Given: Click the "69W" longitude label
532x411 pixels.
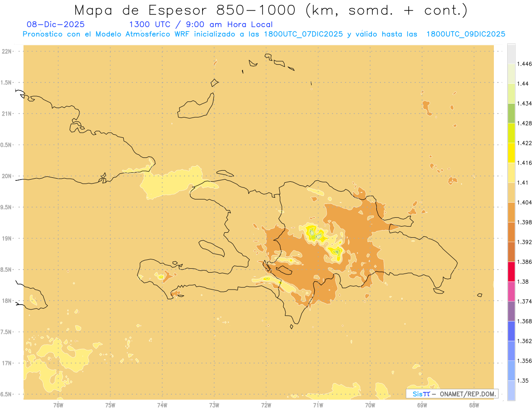Looking at the screenshot, I should (x=422, y=405).
